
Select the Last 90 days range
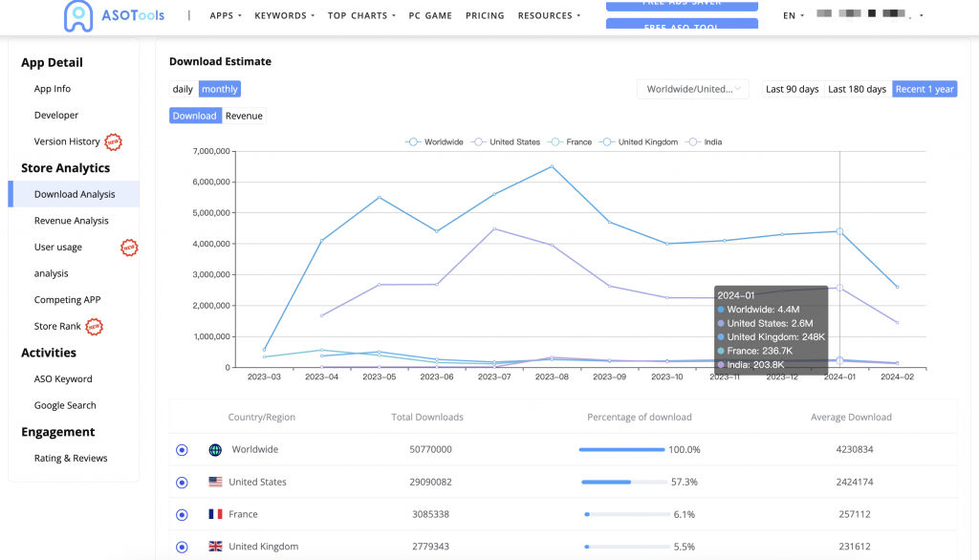[x=792, y=89]
